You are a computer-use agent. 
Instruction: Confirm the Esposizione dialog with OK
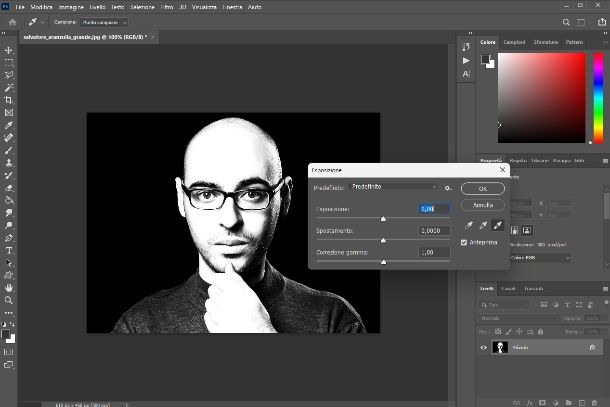tap(483, 189)
